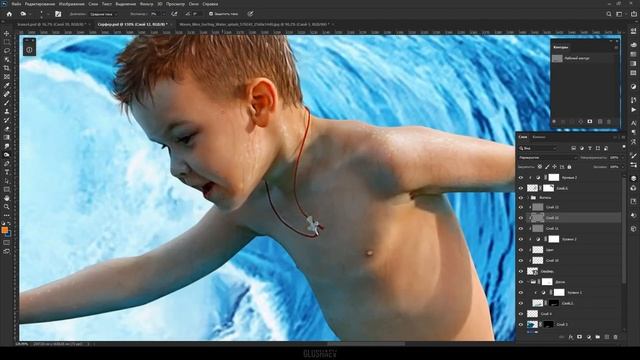Select the Слой 12 layer
Screen dimensions: 640x360
coord(573,218)
